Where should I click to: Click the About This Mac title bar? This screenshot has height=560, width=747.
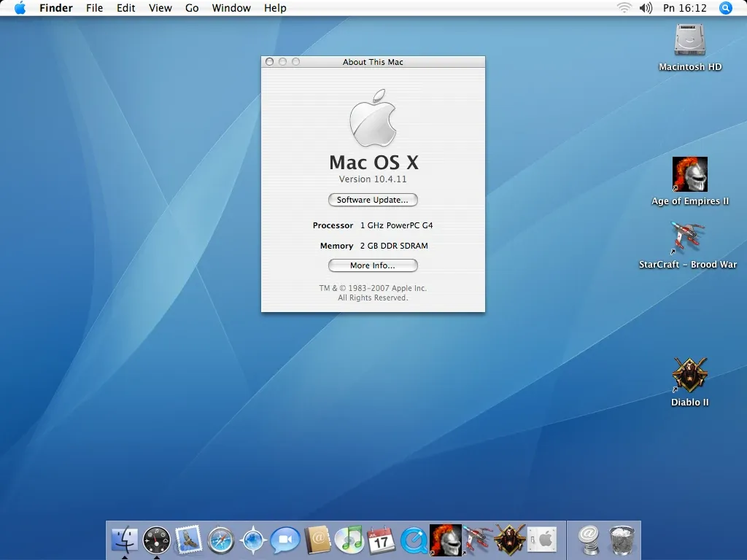pyautogui.click(x=373, y=62)
